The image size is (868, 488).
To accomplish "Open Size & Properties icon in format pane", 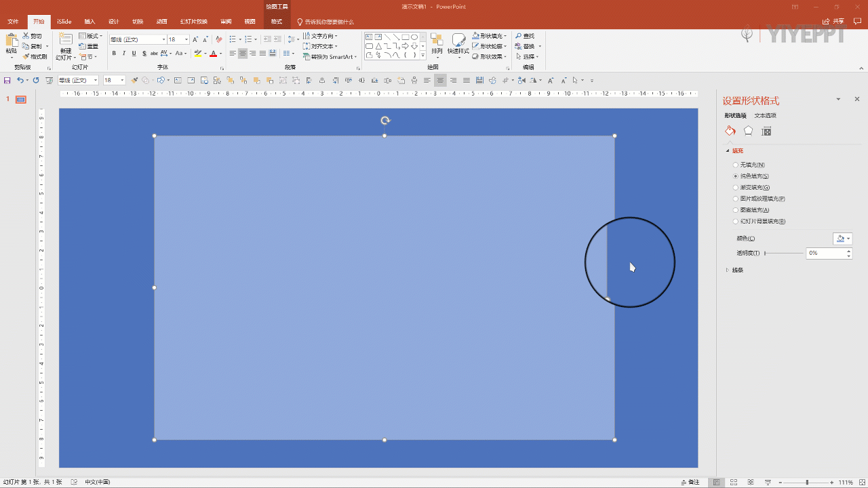I will pos(766,131).
